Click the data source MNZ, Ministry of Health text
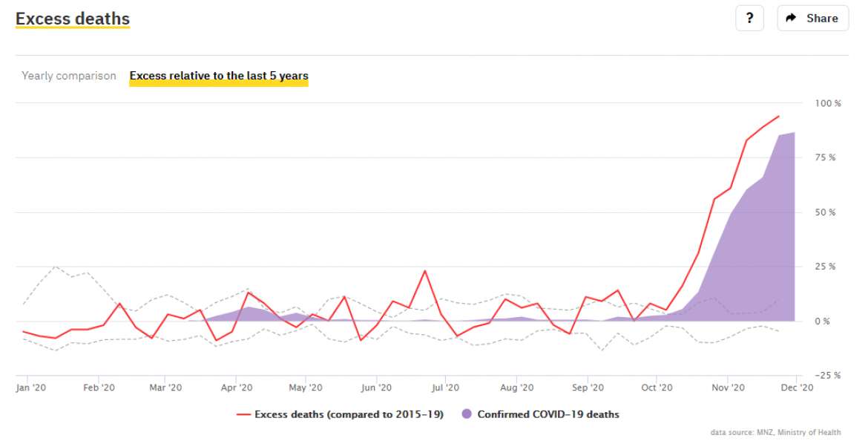The image size is (868, 444). [x=775, y=432]
